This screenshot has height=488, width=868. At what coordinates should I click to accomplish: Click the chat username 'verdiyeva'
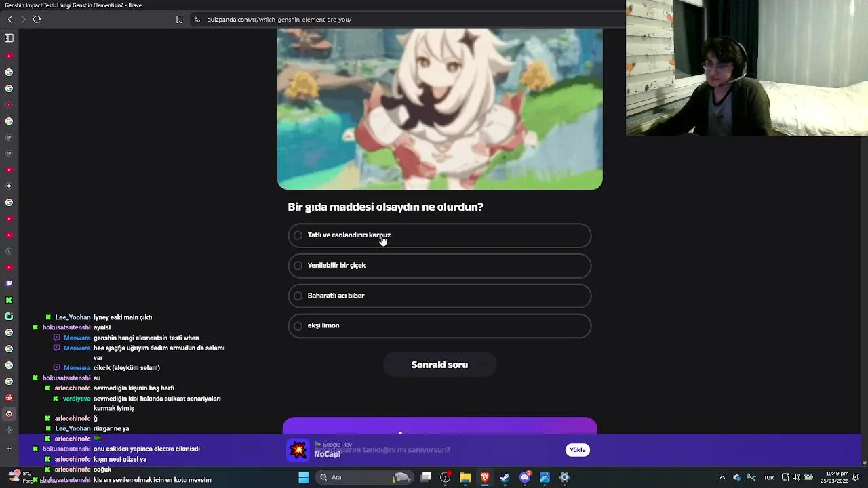tap(77, 399)
